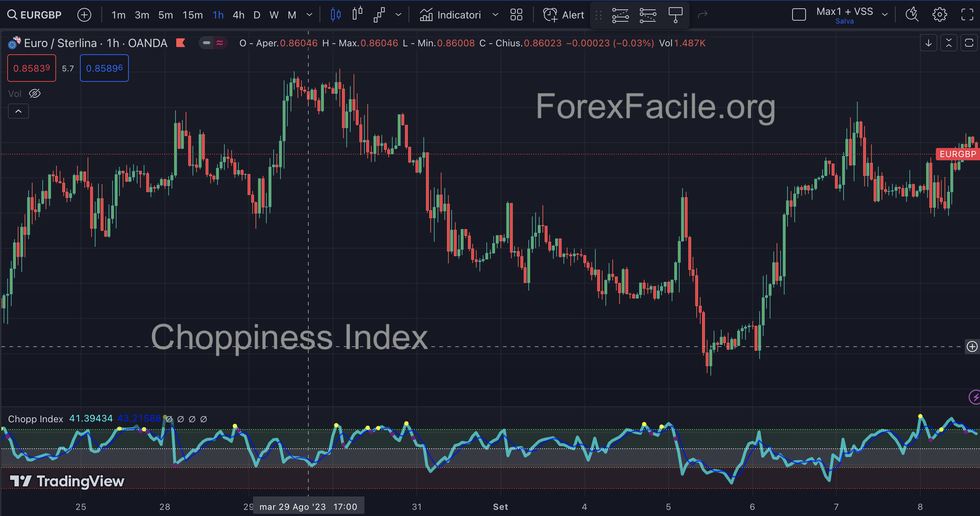Click the red EURGBP price label
The height and width of the screenshot is (516, 980).
pyautogui.click(x=958, y=154)
